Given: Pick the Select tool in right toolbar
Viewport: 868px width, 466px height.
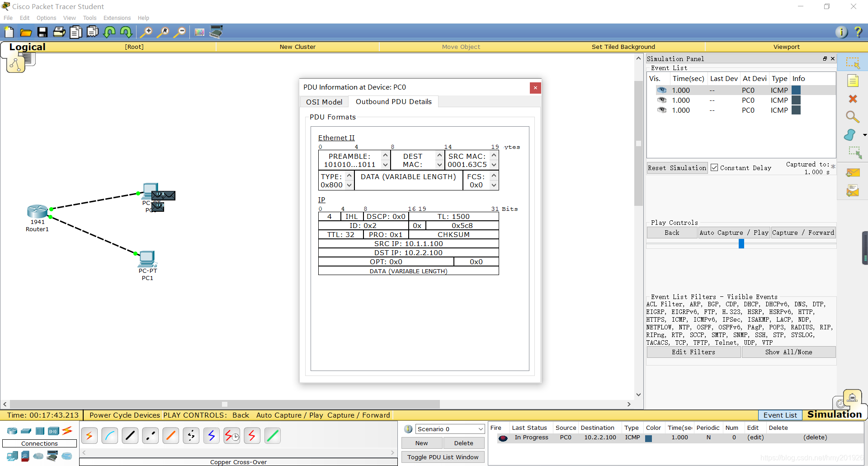Looking at the screenshot, I should [853, 63].
